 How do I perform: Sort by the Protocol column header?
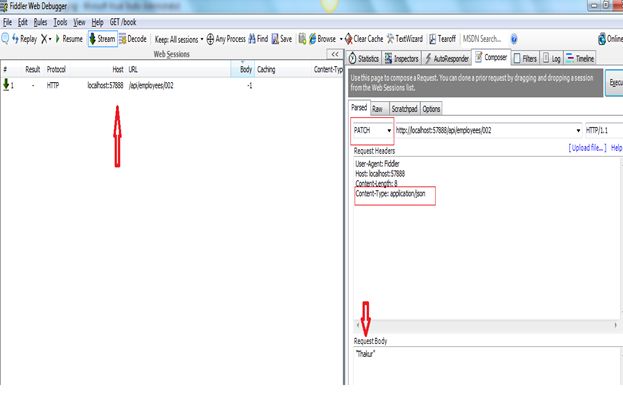56,70
